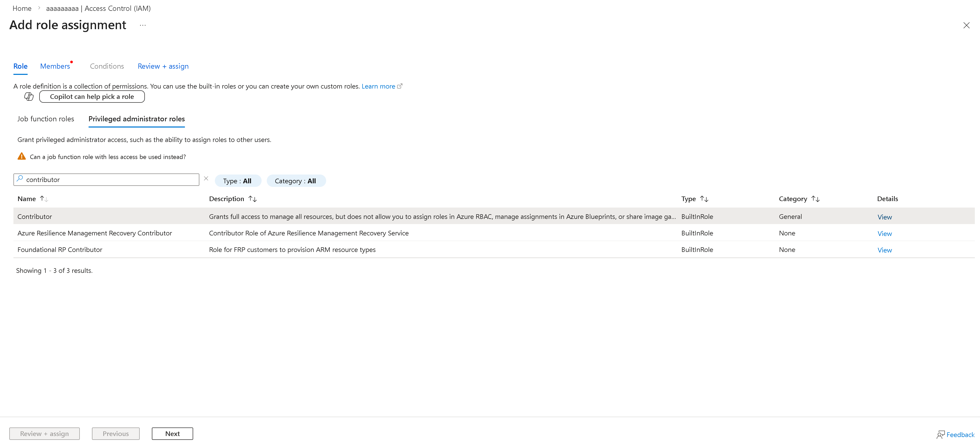This screenshot has height=444, width=980.
Task: View details of Contributor role
Action: (x=884, y=217)
